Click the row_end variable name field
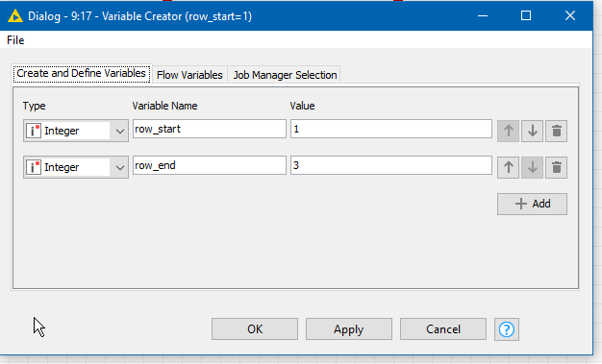The width and height of the screenshot is (602, 364). pos(210,165)
